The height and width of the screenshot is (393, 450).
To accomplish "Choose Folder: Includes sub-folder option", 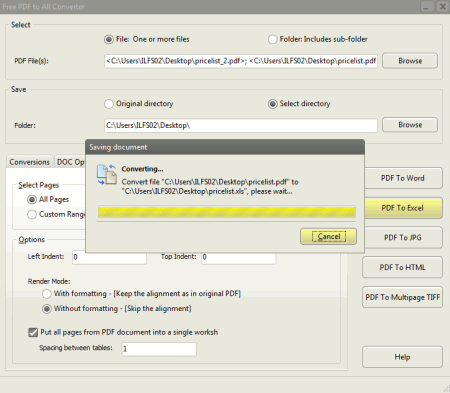I will point(273,39).
